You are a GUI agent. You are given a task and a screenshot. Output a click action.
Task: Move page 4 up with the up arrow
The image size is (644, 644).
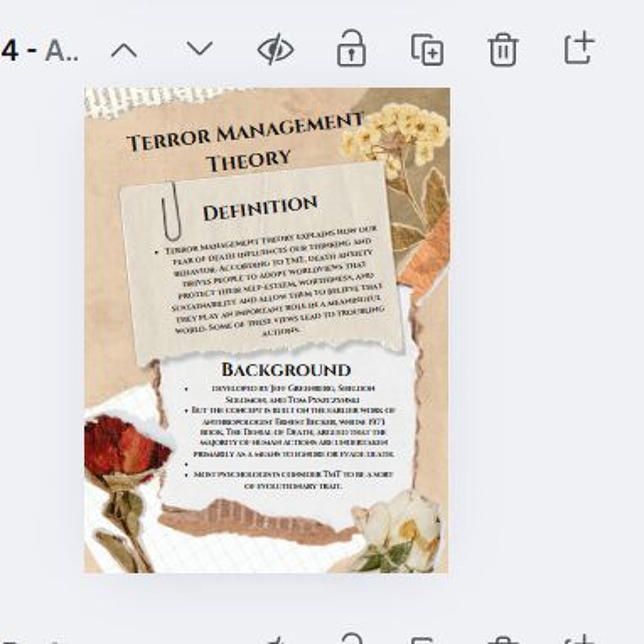coord(124,51)
